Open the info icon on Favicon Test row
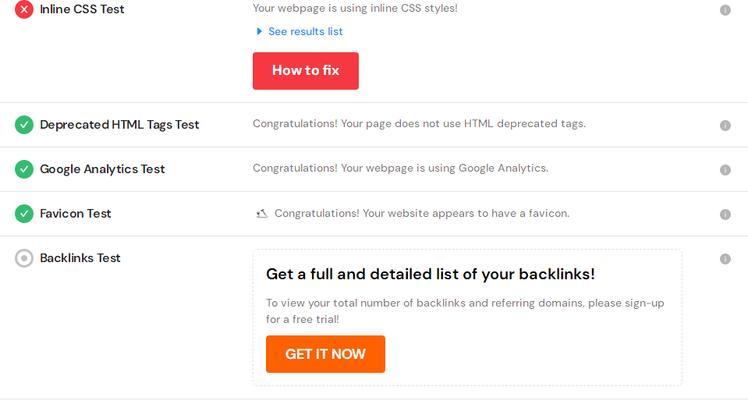748x400 pixels. coord(725,214)
